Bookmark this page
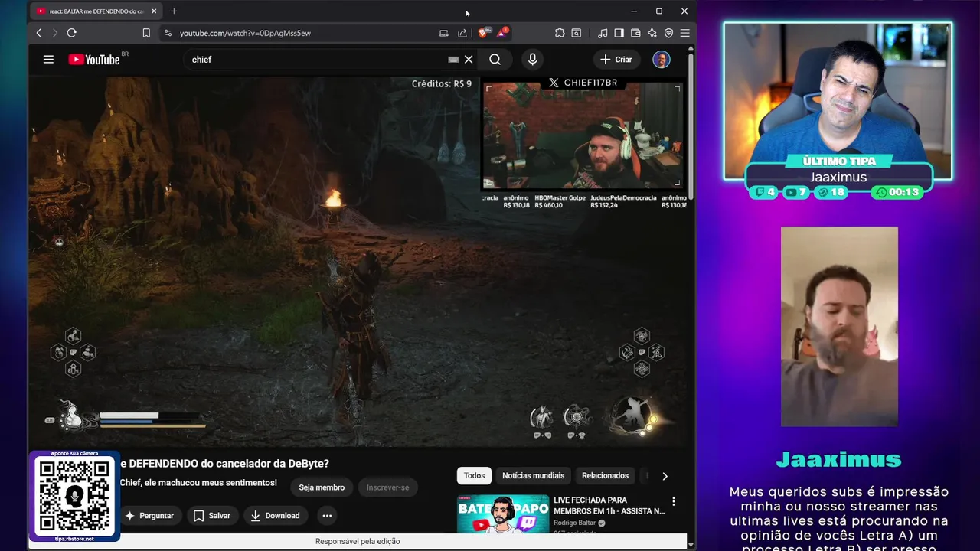 pos(146,33)
